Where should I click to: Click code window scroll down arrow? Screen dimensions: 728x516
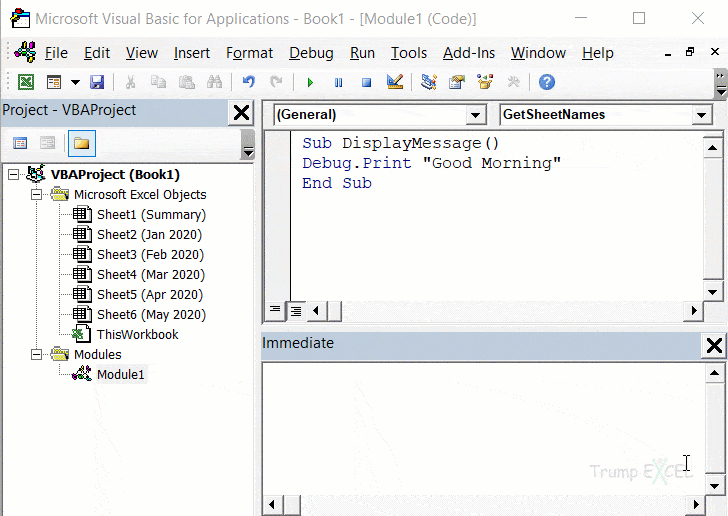pos(713,292)
